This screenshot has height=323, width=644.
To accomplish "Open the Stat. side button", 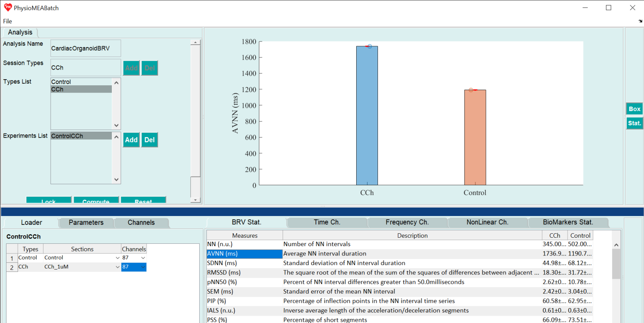I will click(634, 123).
